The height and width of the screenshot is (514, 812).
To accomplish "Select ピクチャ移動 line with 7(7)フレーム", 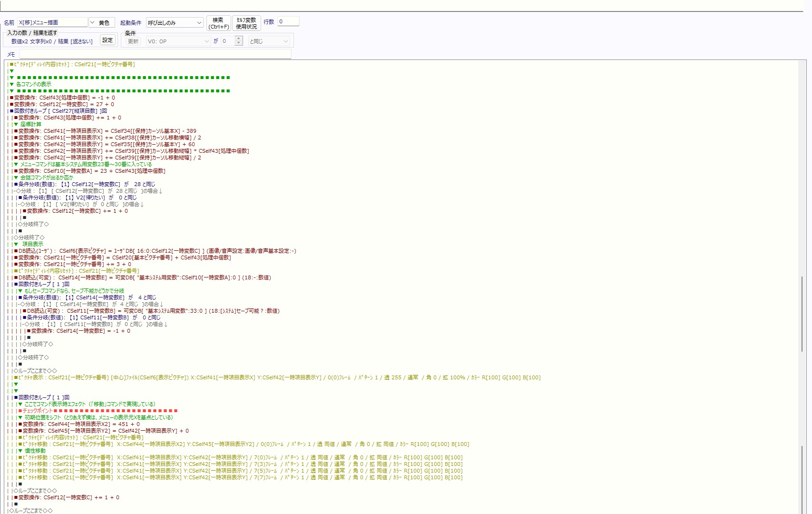I will tap(243, 477).
